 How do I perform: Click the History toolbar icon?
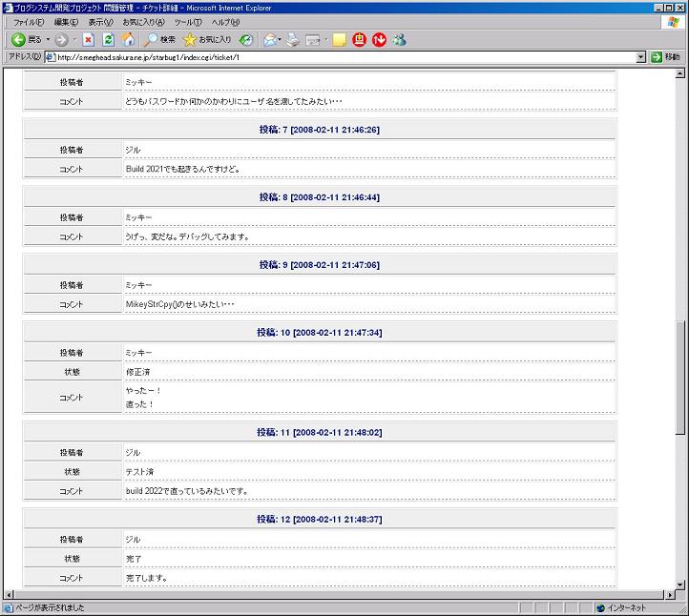coord(246,40)
